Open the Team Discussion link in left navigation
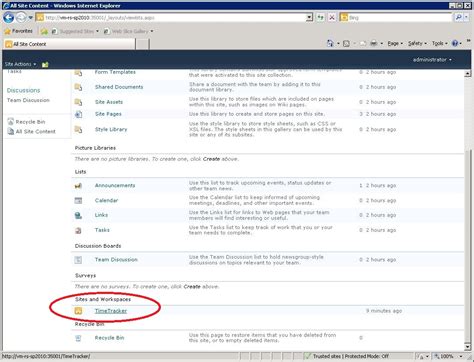Image resolution: width=474 pixels, height=362 pixels. 28,100
